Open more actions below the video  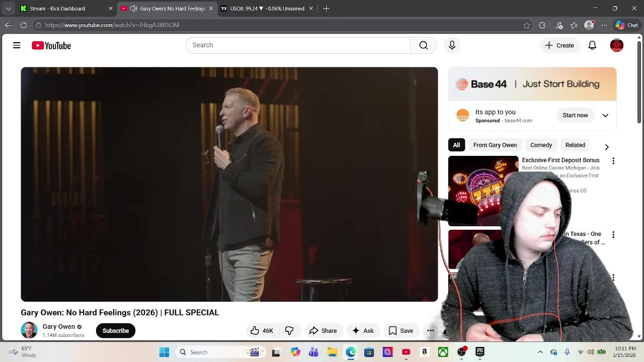431,330
